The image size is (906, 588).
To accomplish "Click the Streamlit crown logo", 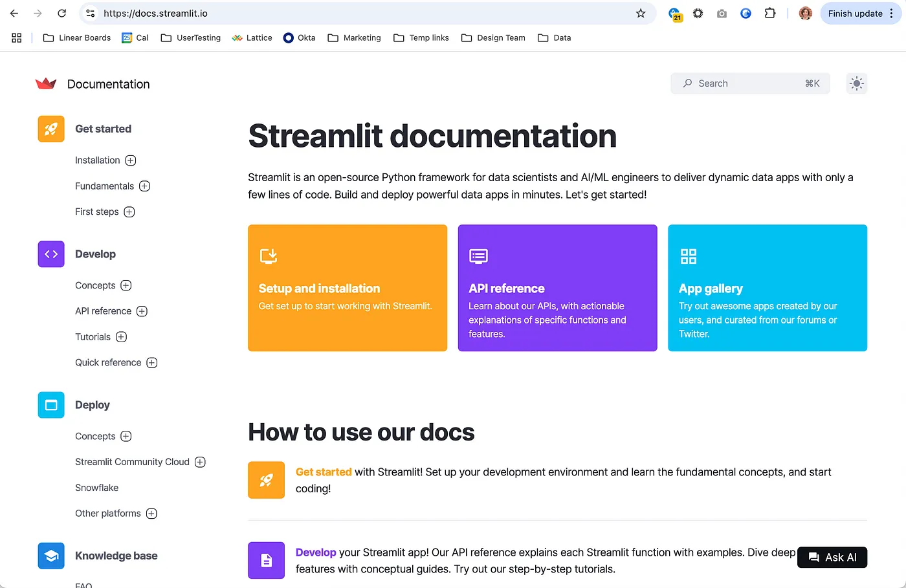I will coord(46,83).
